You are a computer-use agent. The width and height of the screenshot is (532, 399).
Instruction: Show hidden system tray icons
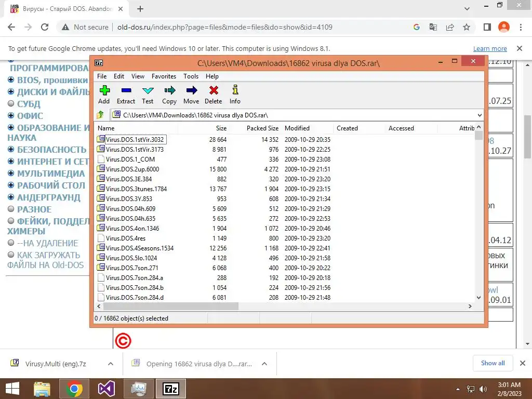point(458,389)
